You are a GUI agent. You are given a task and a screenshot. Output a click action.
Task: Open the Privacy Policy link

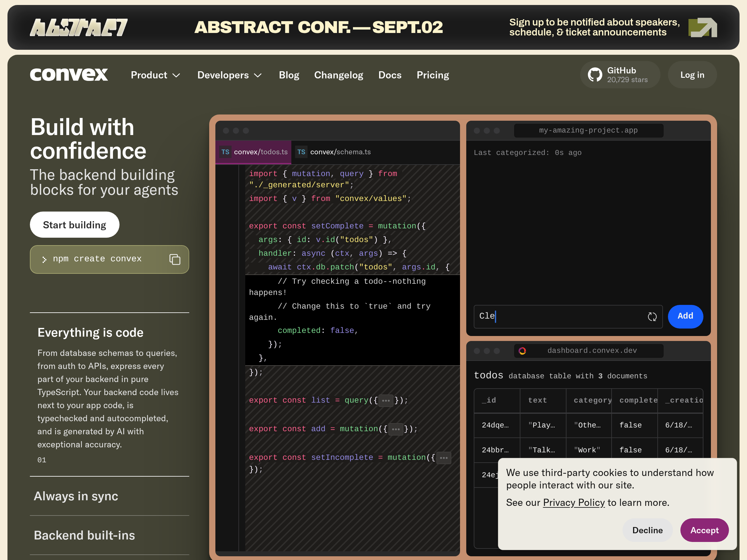tap(574, 502)
